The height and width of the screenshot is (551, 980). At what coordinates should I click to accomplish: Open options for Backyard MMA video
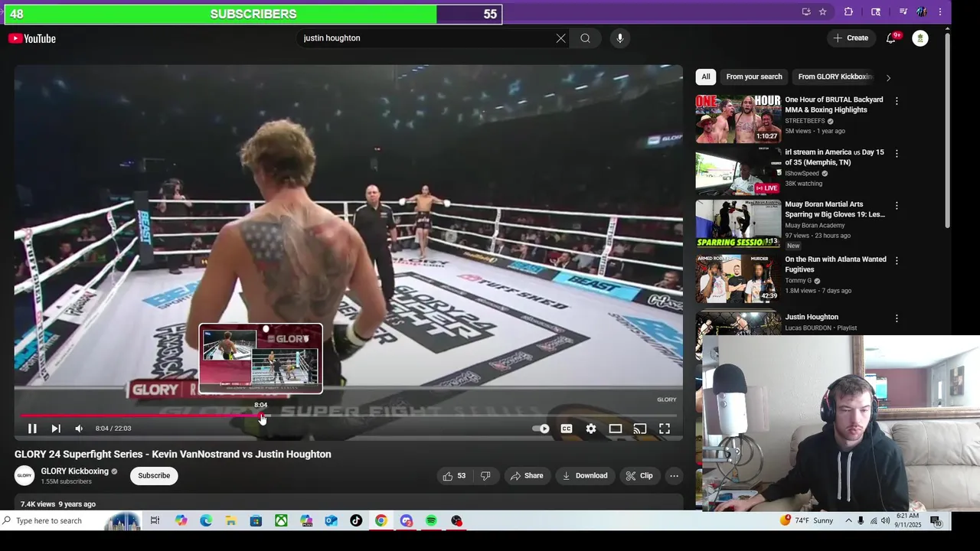click(897, 101)
